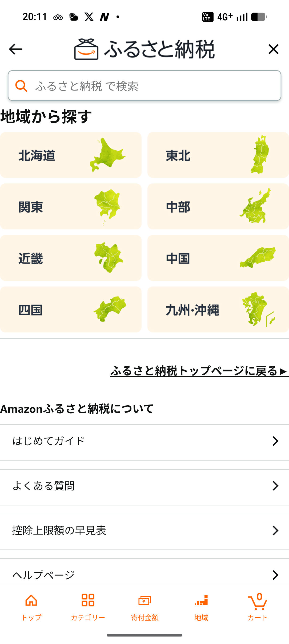The height and width of the screenshot is (644, 289).
Task: Click ふるさと納税トップページに戻る link
Action: click(199, 371)
